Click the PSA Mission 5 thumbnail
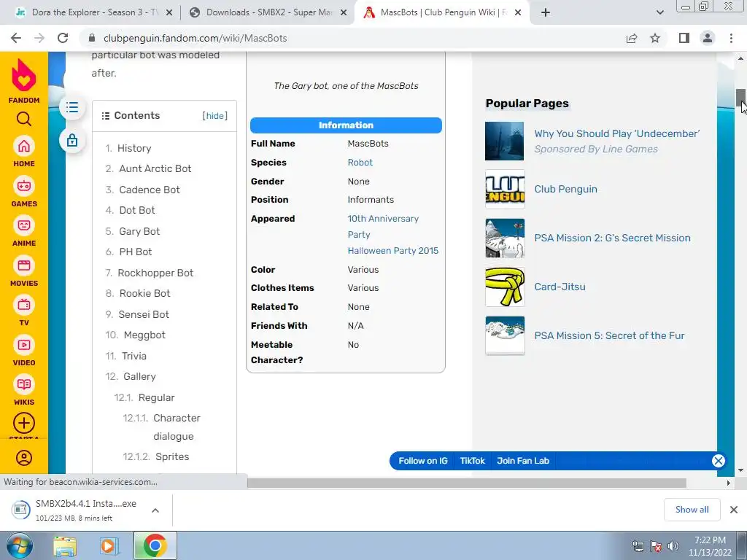The height and width of the screenshot is (560, 747). click(x=505, y=335)
